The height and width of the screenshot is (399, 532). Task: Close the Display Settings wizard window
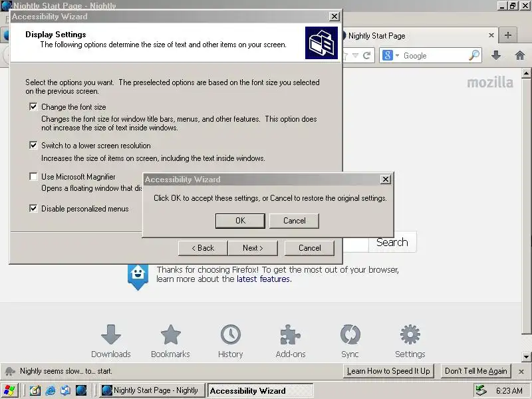[334, 16]
